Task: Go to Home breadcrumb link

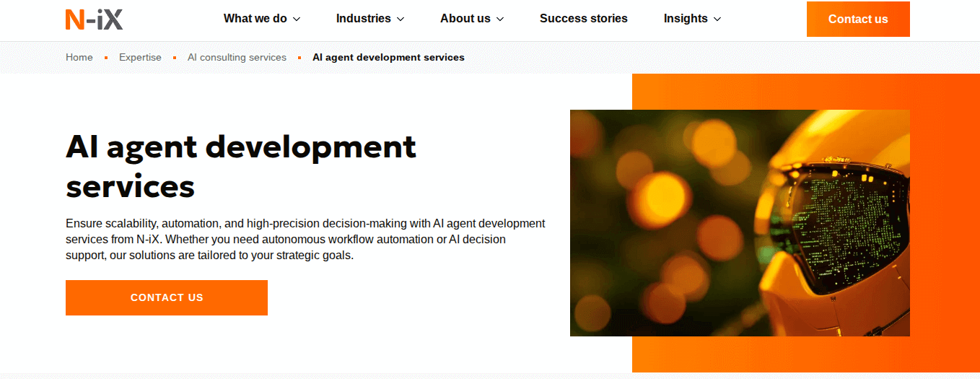Action: pos(79,57)
